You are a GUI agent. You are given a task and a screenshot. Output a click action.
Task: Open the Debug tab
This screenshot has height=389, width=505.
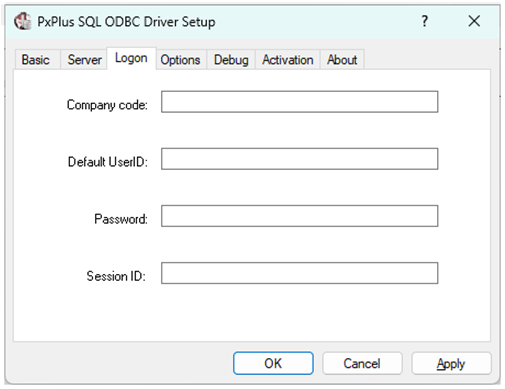click(231, 60)
